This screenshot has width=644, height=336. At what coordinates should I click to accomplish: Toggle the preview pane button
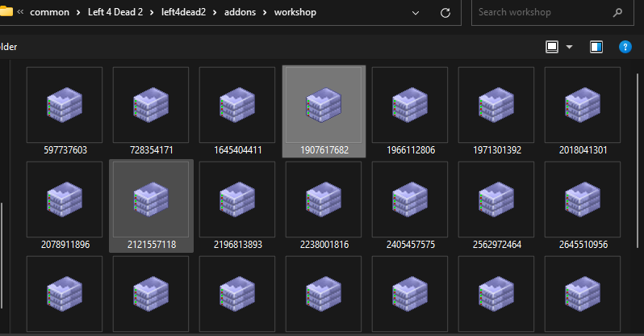coord(596,47)
